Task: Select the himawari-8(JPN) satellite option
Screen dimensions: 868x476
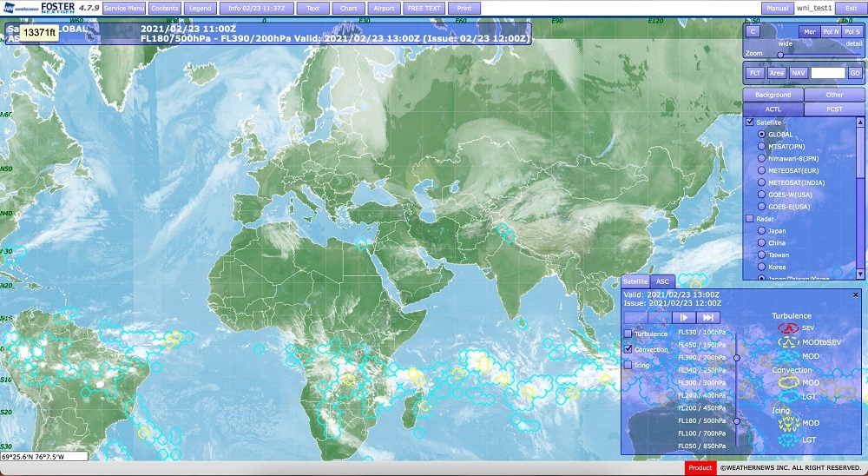Action: point(761,159)
